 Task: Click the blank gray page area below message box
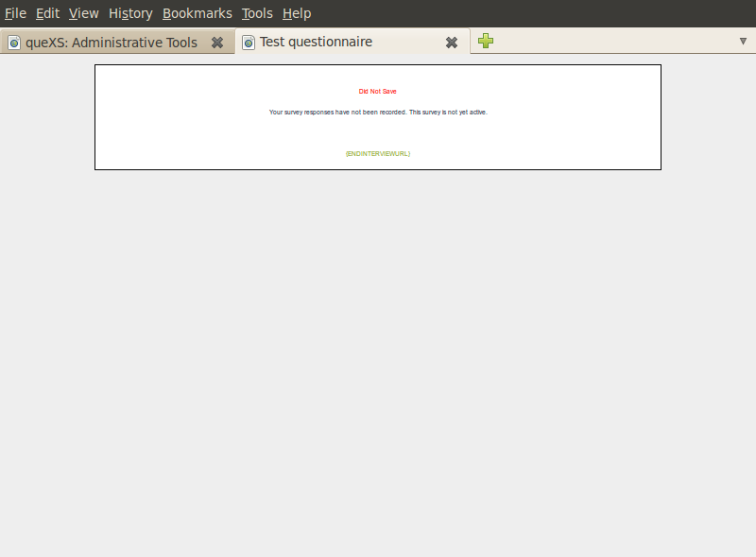point(378,359)
